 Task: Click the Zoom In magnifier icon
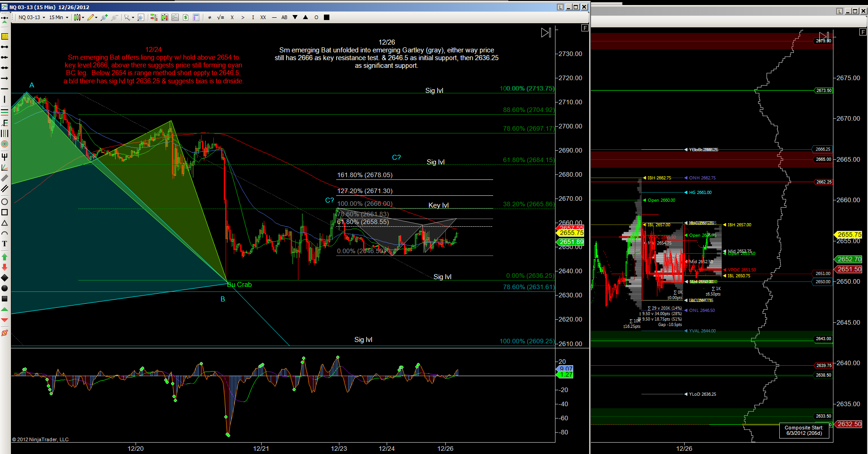141,18
